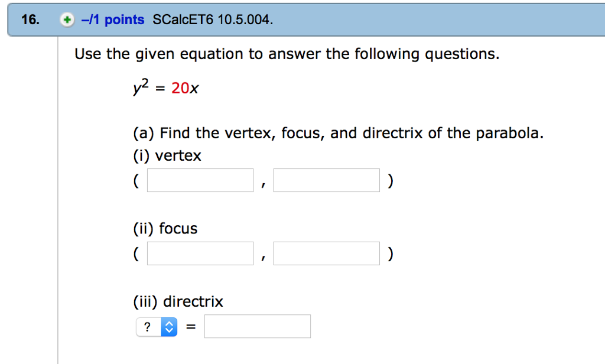This screenshot has width=605, height=364.
Task: Click the first focus coordinate input box
Action: click(x=200, y=253)
